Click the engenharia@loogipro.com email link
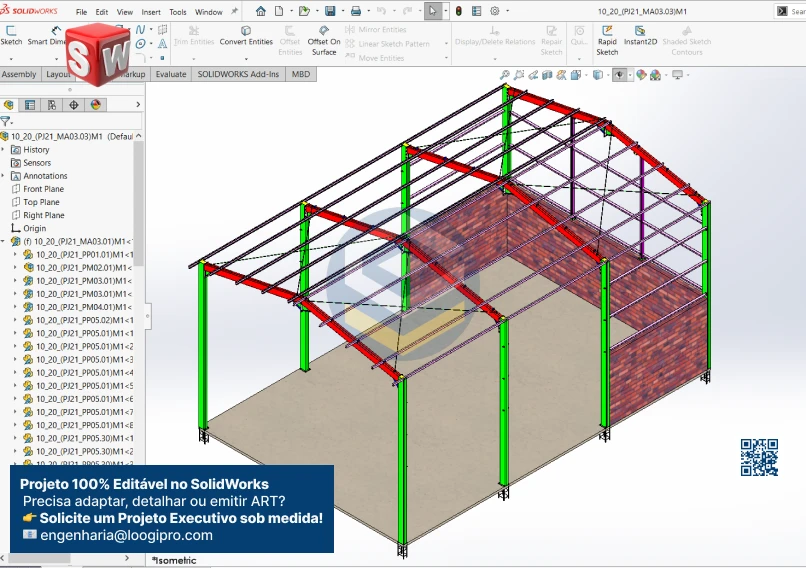806x568 pixels. click(126, 535)
